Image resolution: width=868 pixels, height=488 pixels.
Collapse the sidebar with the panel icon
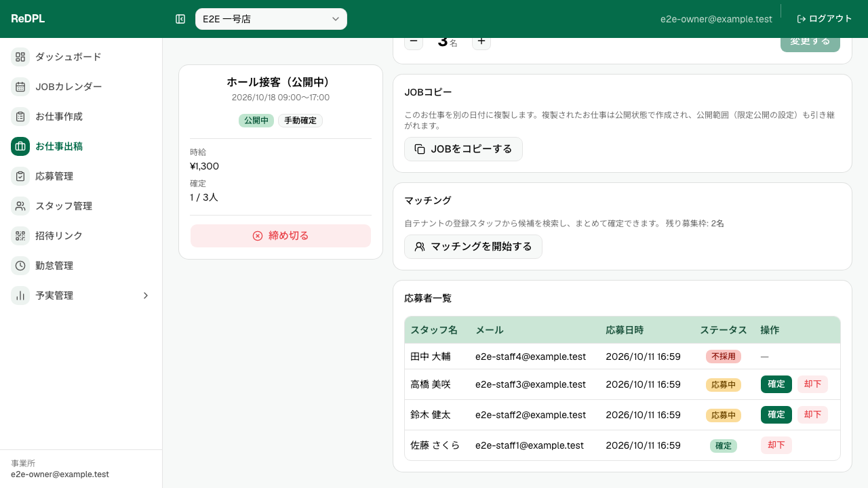[180, 19]
